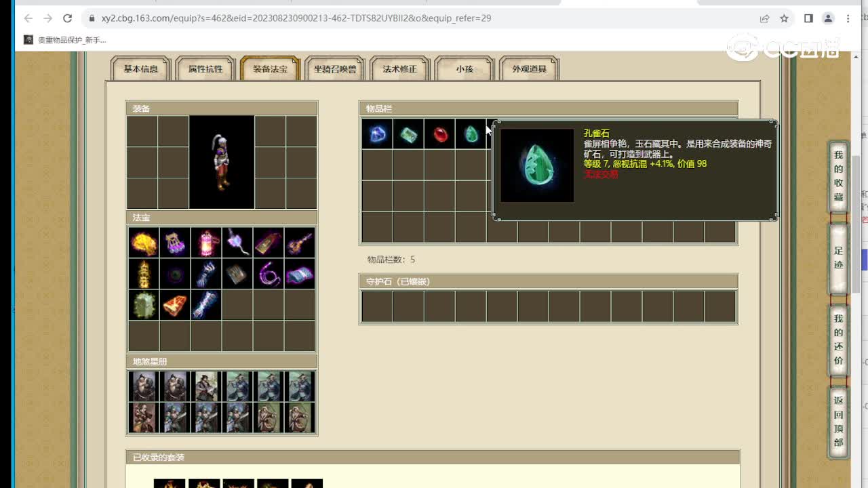Open 我的还价 in the right sidebar
Screen dimensions: 868x488
coord(839,339)
